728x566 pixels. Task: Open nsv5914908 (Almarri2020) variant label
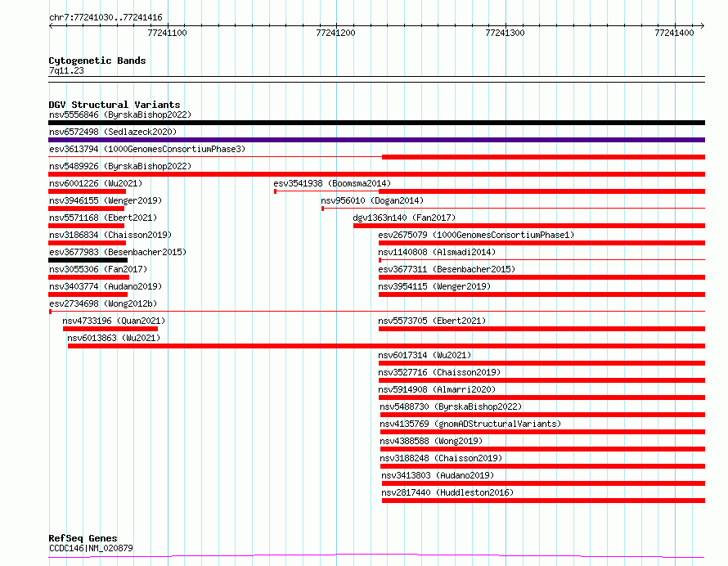tap(437, 389)
